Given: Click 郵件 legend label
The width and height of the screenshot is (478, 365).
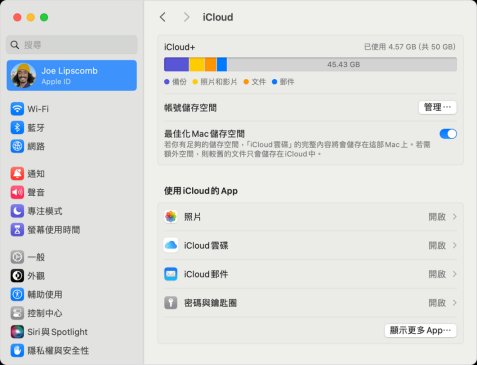Looking at the screenshot, I should coord(287,82).
